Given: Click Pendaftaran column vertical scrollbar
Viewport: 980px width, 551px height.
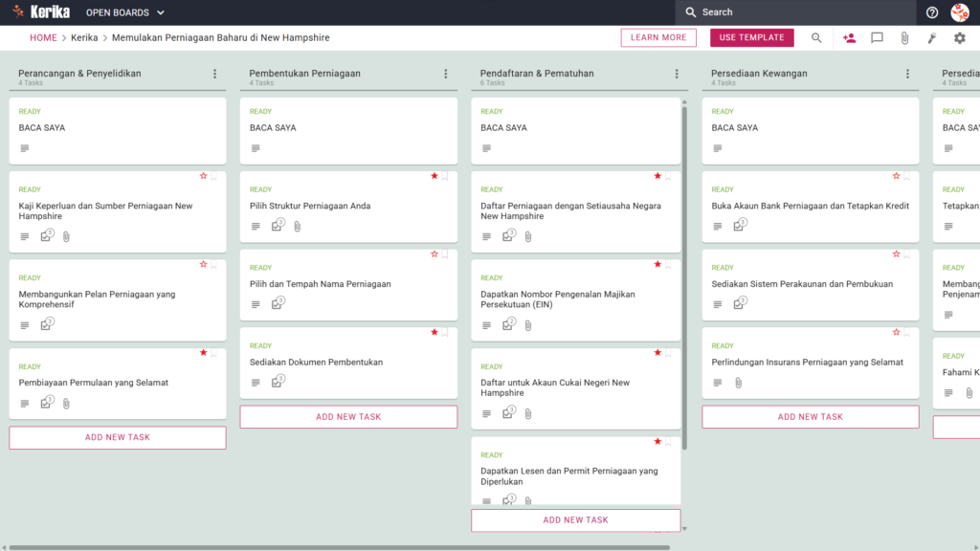Looking at the screenshot, I should 684,278.
